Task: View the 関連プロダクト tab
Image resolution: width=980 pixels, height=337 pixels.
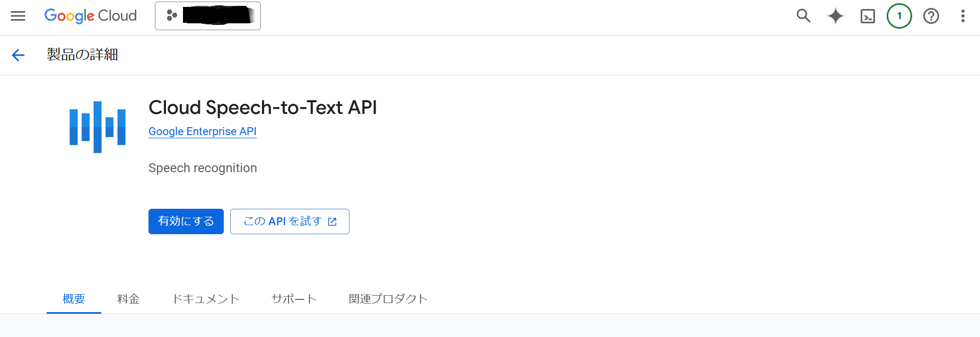Action: coord(388,299)
